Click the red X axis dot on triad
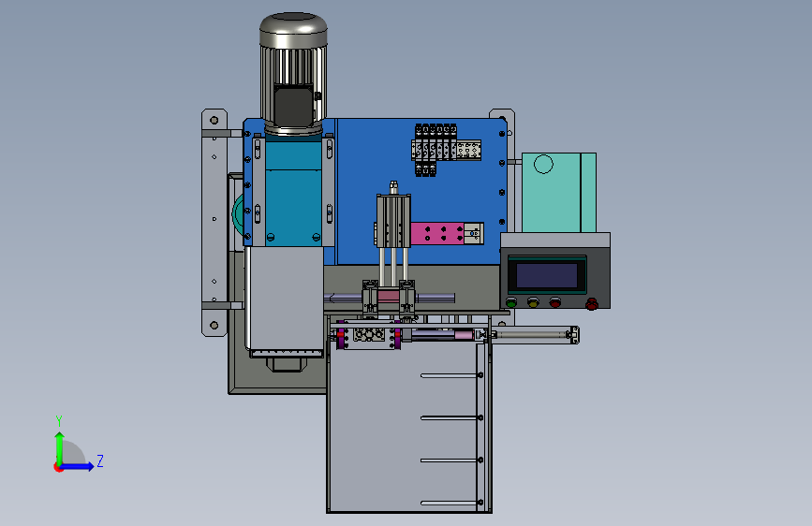The width and height of the screenshot is (812, 526). coord(58,467)
